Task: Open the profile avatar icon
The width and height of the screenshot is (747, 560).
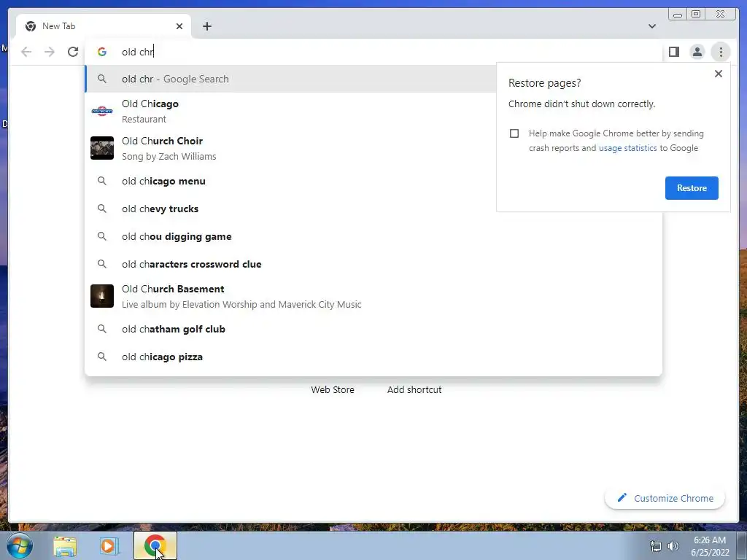Action: pyautogui.click(x=697, y=52)
